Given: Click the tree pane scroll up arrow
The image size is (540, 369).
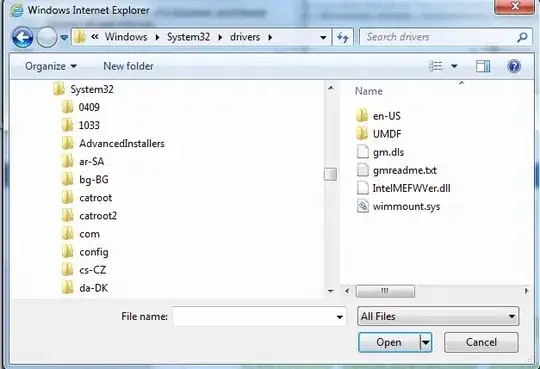Looking at the screenshot, I should tap(331, 88).
